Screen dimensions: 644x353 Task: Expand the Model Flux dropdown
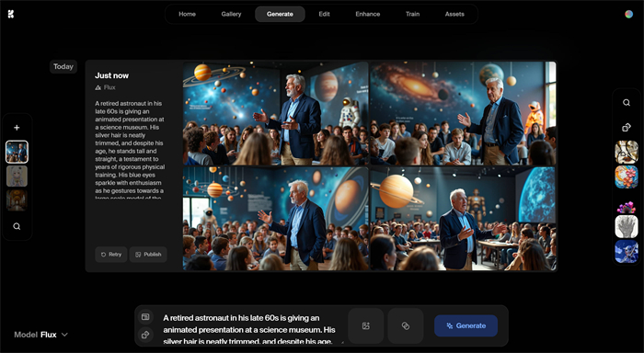point(41,335)
